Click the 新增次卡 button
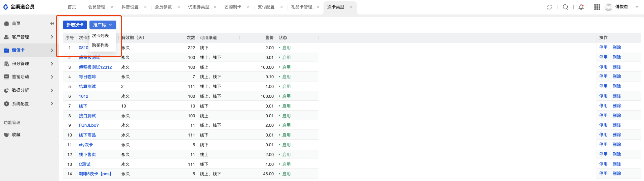Viewport: 644px width, 181px height. pyautogui.click(x=75, y=25)
